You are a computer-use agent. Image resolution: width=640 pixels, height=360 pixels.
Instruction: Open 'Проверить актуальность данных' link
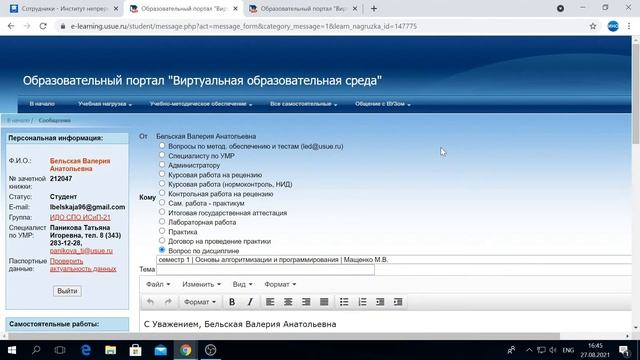click(x=83, y=265)
